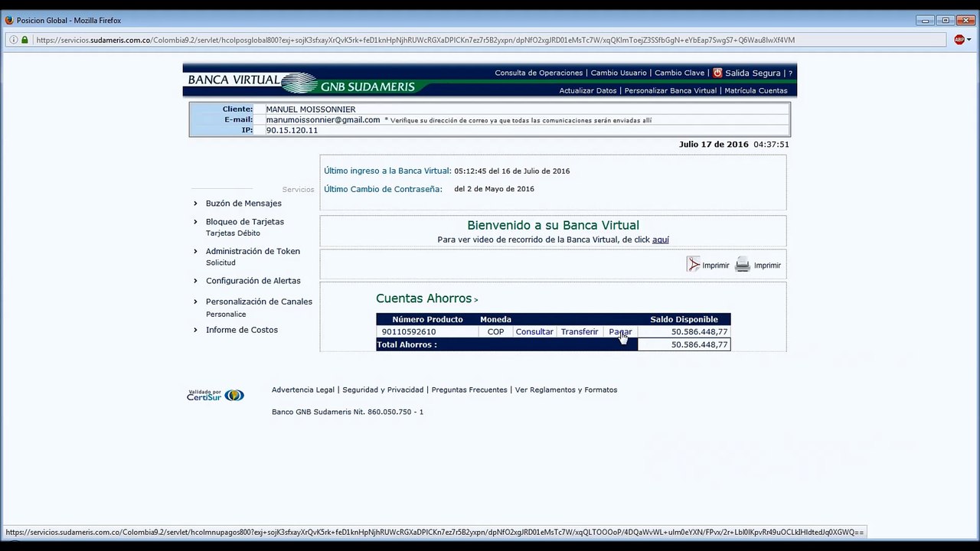Open Consulta de Operaciones menu
This screenshot has height=551, width=980.
click(538, 73)
